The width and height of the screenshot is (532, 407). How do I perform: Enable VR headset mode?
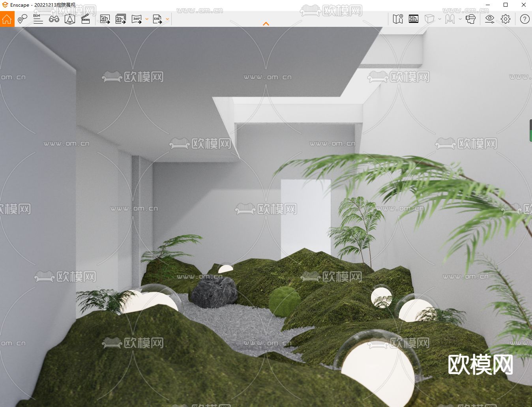point(470,19)
